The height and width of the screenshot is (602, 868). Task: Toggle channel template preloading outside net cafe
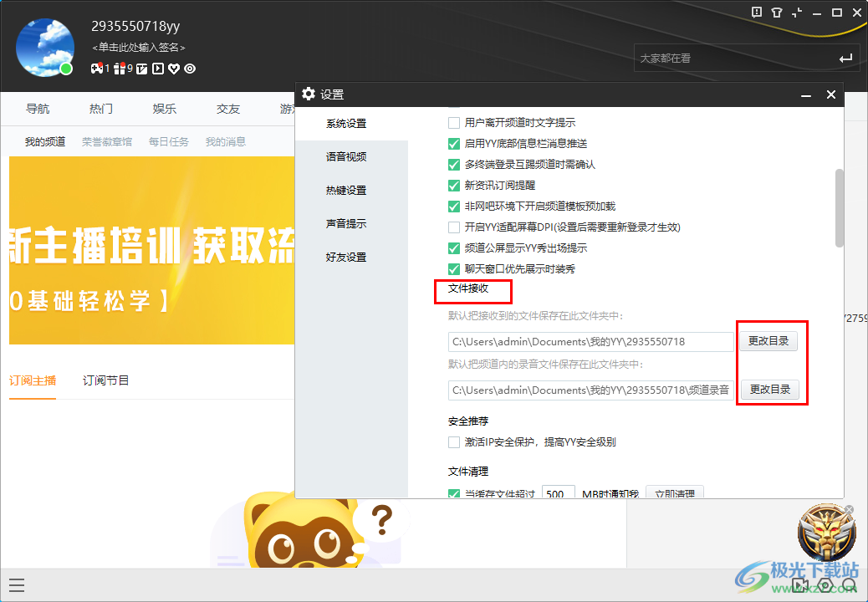(454, 207)
